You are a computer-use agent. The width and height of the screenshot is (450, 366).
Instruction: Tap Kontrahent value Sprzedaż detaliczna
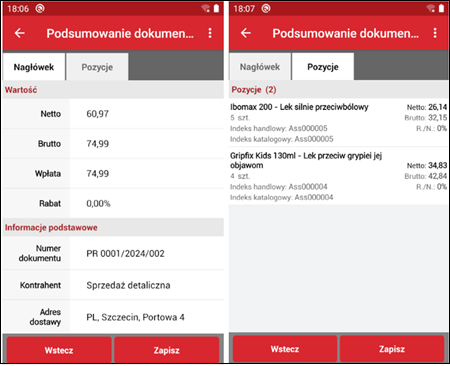tap(128, 285)
